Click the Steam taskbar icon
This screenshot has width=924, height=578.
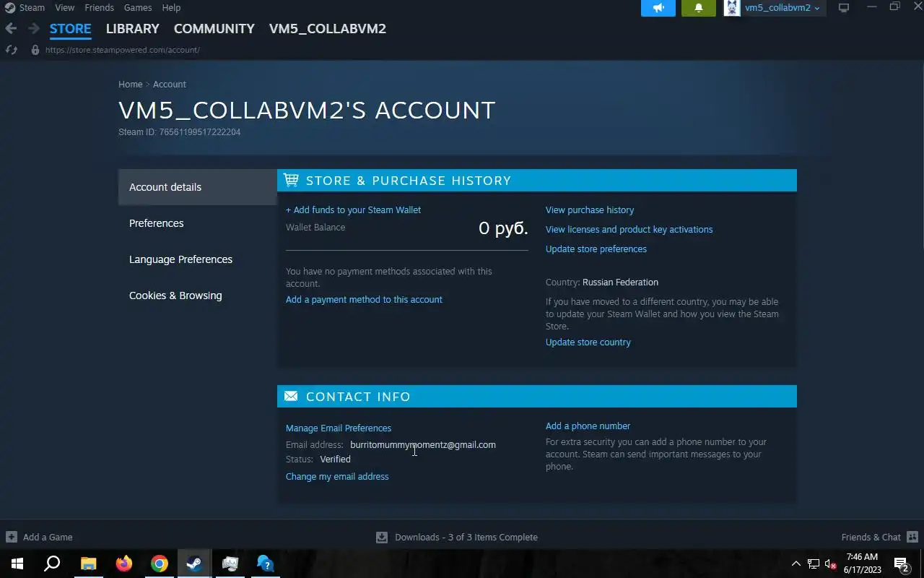(194, 564)
